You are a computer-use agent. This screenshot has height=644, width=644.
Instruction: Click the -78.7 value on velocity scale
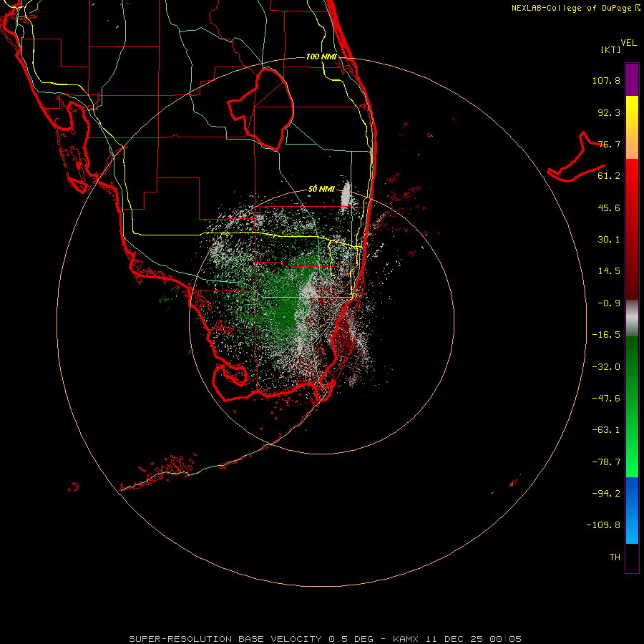click(x=606, y=462)
